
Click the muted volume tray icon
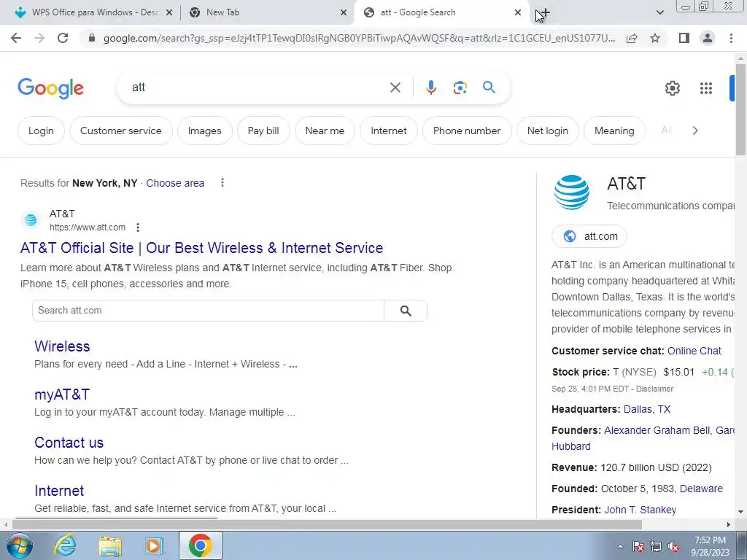pos(673,547)
